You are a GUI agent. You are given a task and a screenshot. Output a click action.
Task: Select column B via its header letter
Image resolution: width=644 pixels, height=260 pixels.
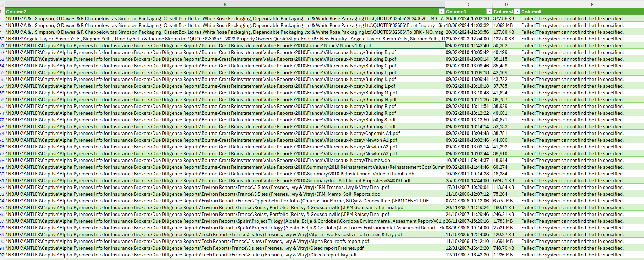(x=225, y=4)
